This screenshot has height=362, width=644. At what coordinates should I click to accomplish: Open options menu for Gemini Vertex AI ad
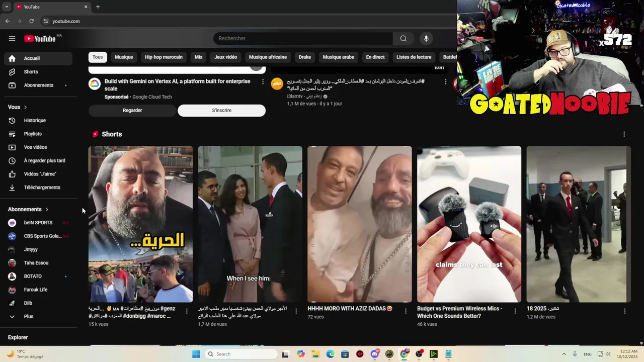pyautogui.click(x=263, y=82)
